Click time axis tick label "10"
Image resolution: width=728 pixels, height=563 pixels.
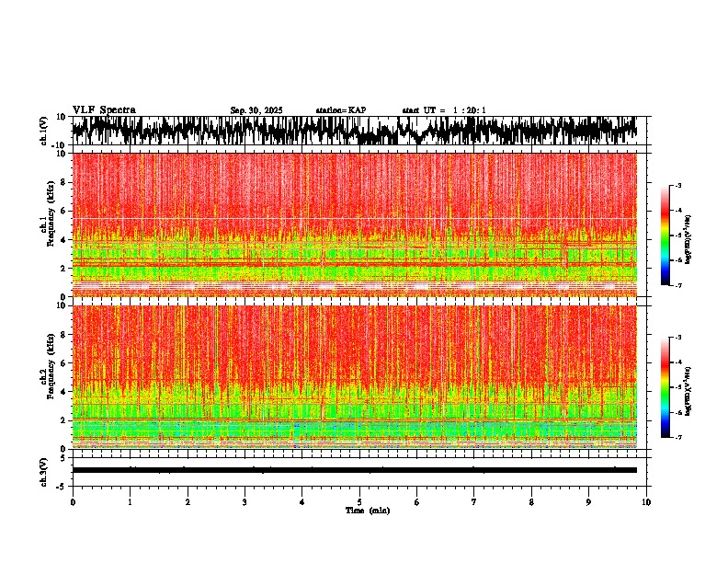646,502
